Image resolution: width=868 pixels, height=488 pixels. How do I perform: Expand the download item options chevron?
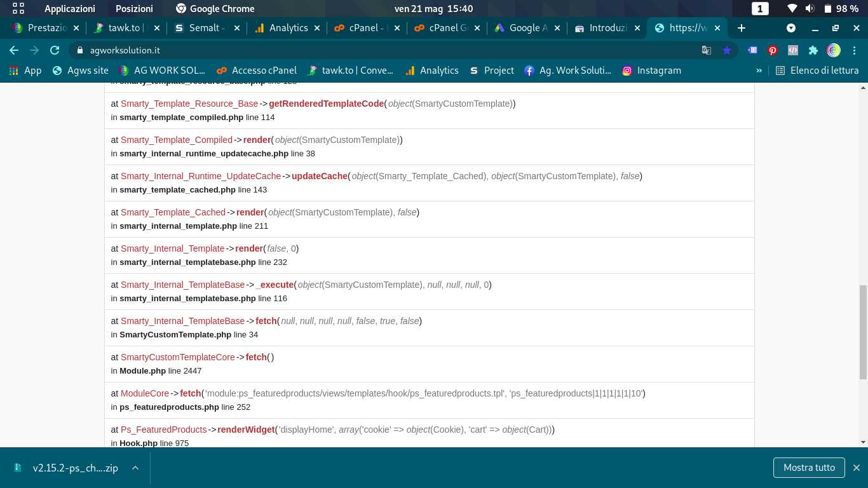click(x=135, y=468)
